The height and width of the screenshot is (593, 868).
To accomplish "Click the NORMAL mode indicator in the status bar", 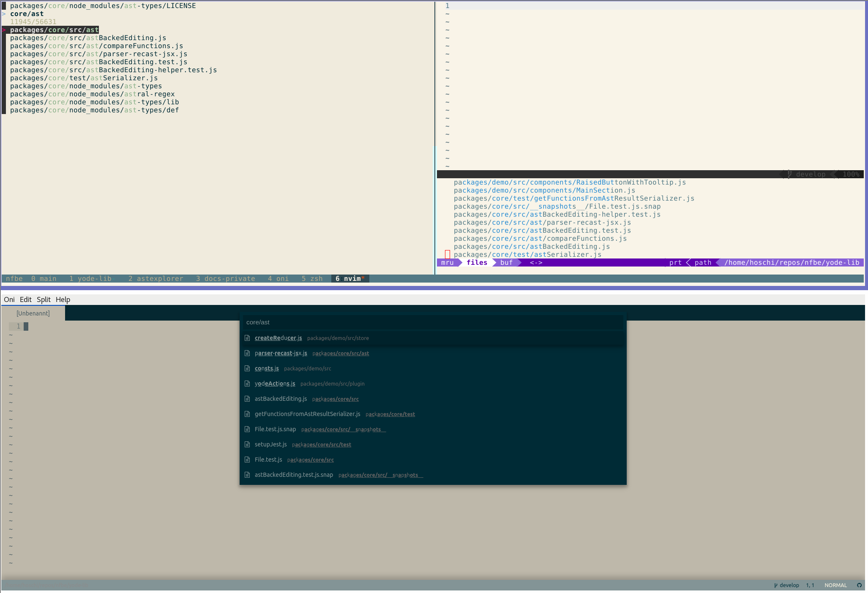I will click(835, 585).
